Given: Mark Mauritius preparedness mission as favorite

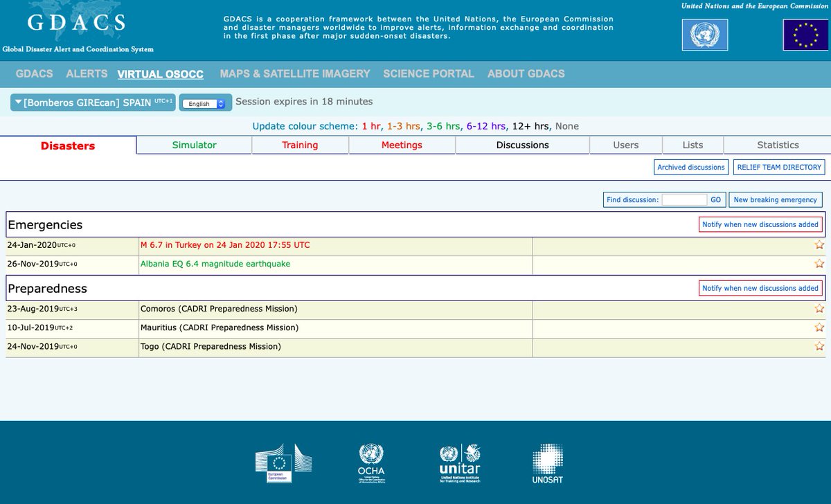Looking at the screenshot, I should (819, 327).
